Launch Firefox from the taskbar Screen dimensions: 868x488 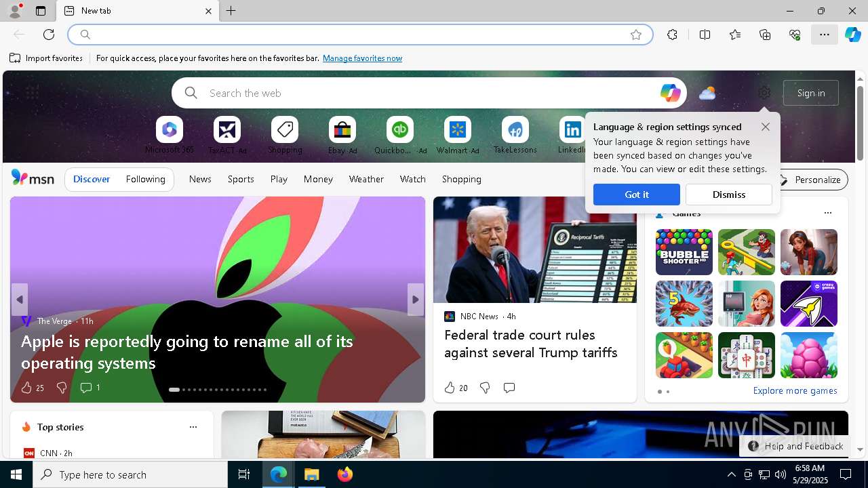(x=345, y=474)
